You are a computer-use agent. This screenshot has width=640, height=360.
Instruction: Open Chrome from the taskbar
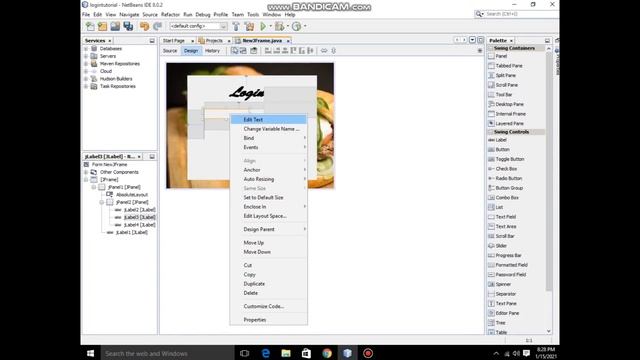327,353
